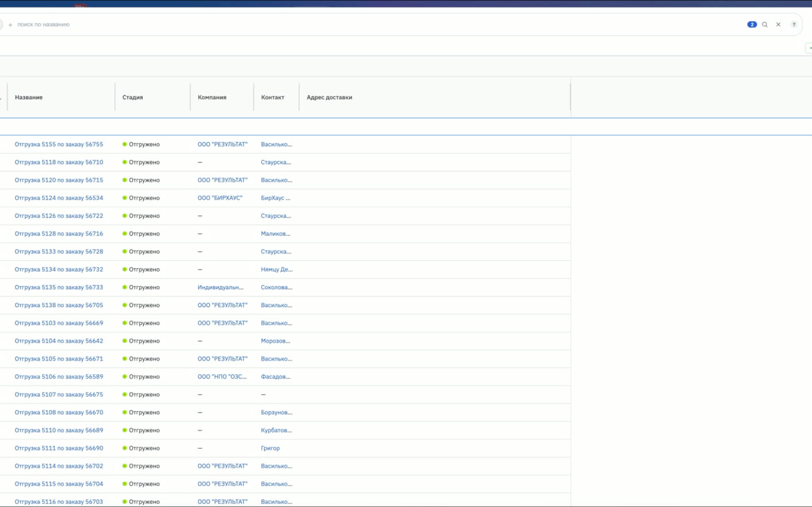Sort by the "Стадия" column header
Image resolution: width=812 pixels, height=507 pixels.
pos(132,97)
